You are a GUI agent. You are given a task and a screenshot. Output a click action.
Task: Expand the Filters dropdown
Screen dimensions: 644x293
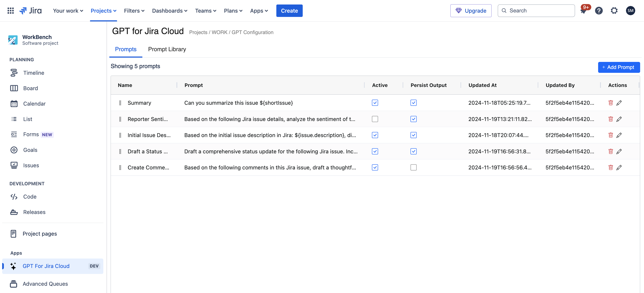(x=134, y=11)
